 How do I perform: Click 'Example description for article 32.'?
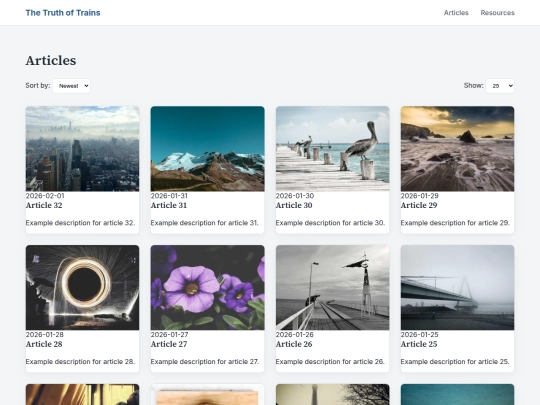80,223
